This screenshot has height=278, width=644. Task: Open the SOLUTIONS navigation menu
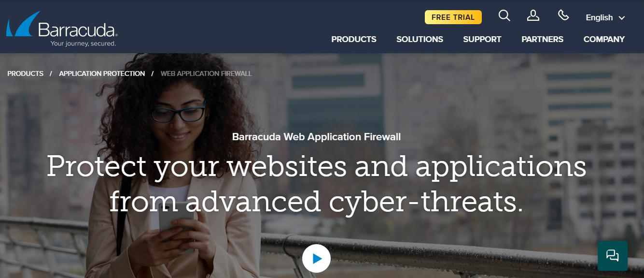coord(420,40)
